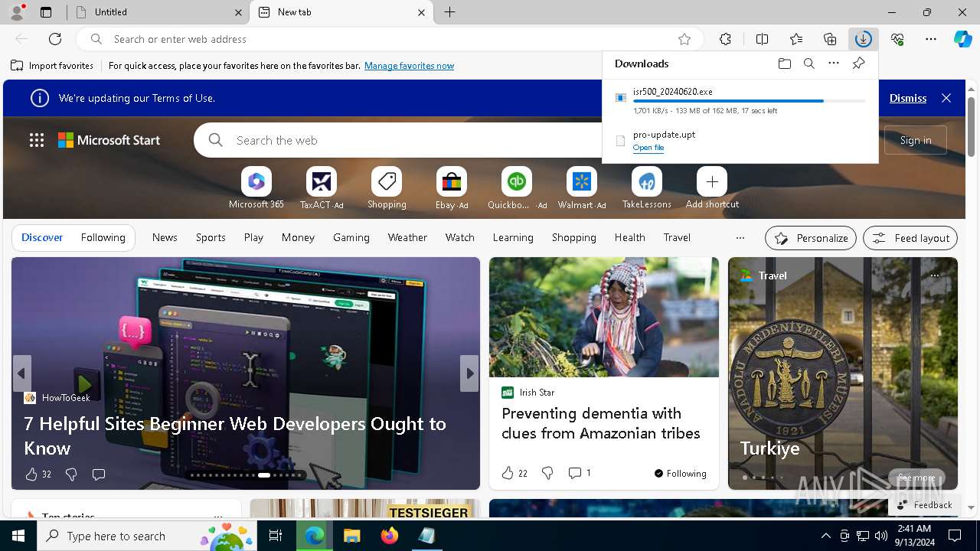Open TaxACT shortcut
Screen dimensions: 980x551
point(322,187)
